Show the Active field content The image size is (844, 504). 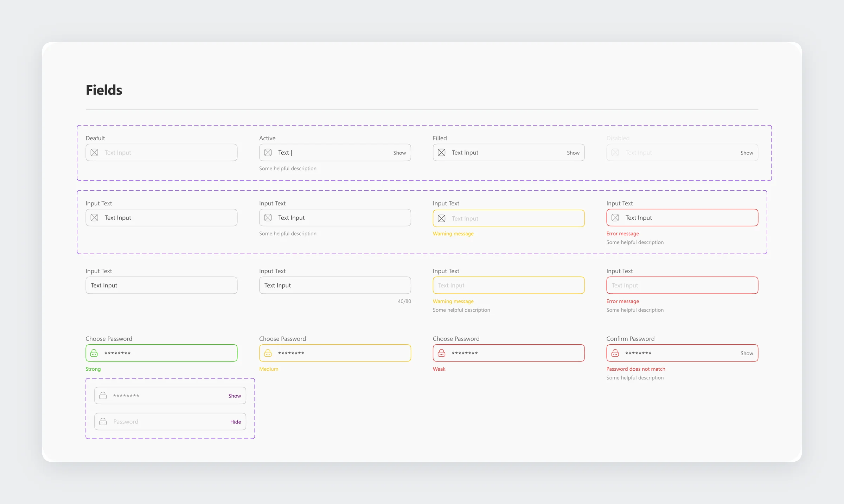[399, 153]
